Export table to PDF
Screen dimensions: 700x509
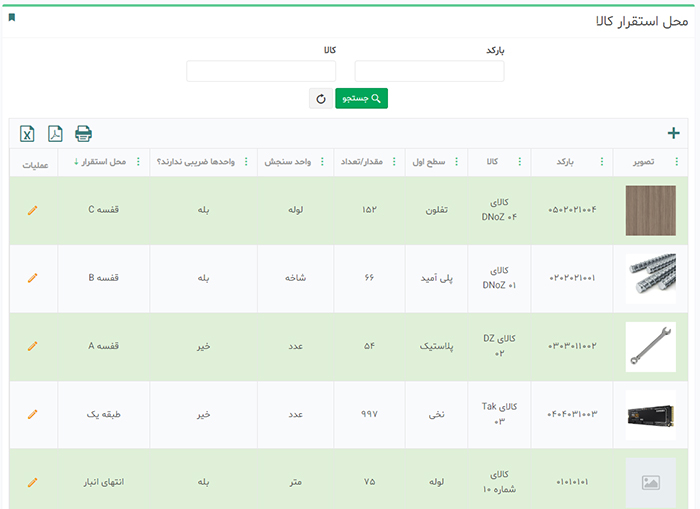pyautogui.click(x=55, y=134)
